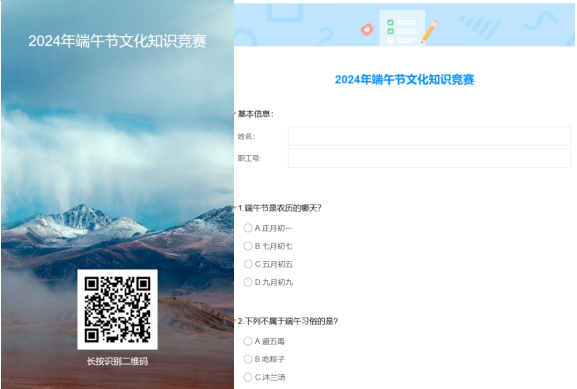Screen dimensions: 577x389
Task: Click the 长按识别二维码 caption
Action: click(117, 361)
